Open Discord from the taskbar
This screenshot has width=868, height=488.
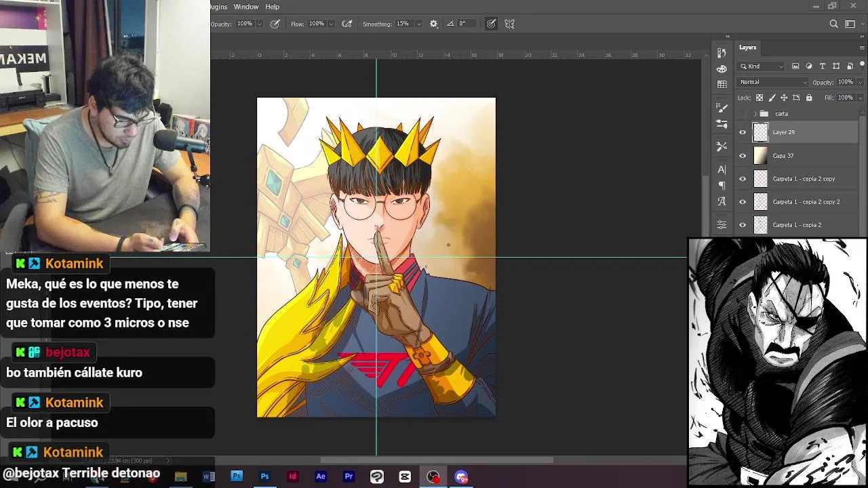pyautogui.click(x=461, y=476)
